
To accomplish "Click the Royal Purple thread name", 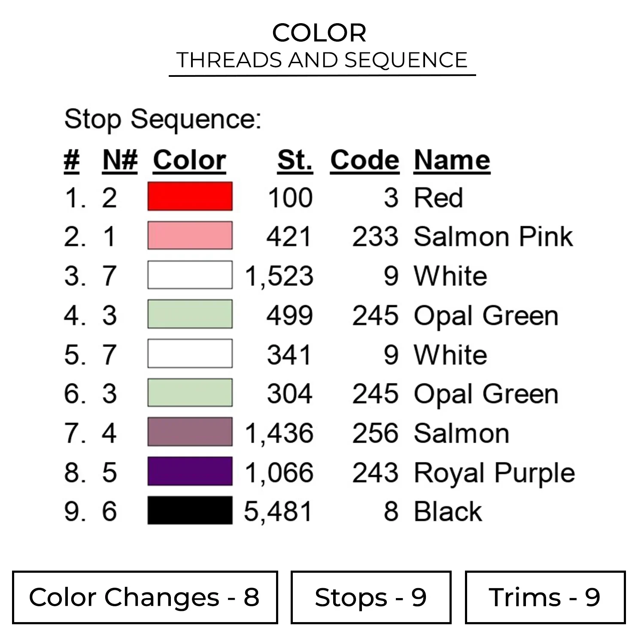I will coord(494,473).
